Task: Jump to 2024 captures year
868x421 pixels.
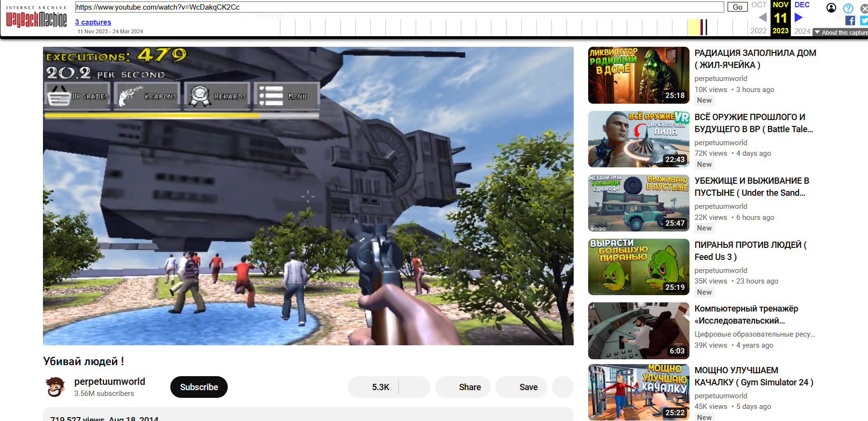Action: pyautogui.click(x=802, y=31)
